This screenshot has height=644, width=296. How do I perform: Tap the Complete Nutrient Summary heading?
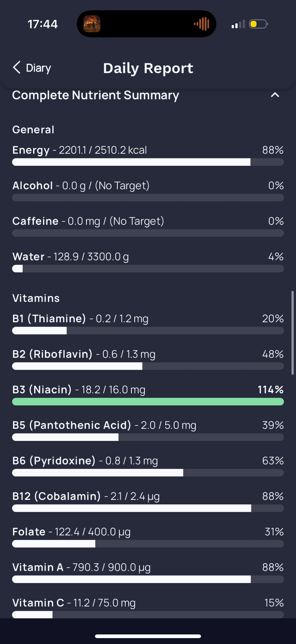[96, 95]
